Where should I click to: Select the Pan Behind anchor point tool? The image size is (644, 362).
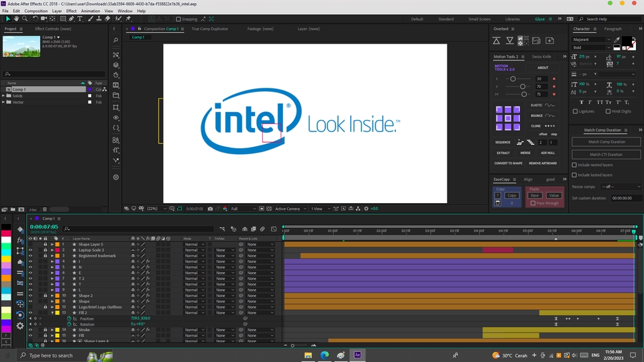(x=52, y=19)
